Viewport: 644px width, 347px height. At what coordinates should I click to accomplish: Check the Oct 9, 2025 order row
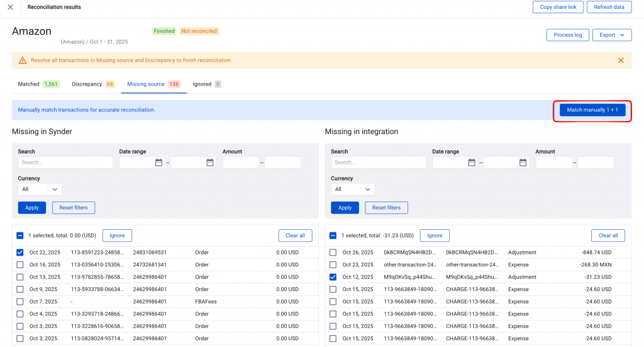(19, 290)
